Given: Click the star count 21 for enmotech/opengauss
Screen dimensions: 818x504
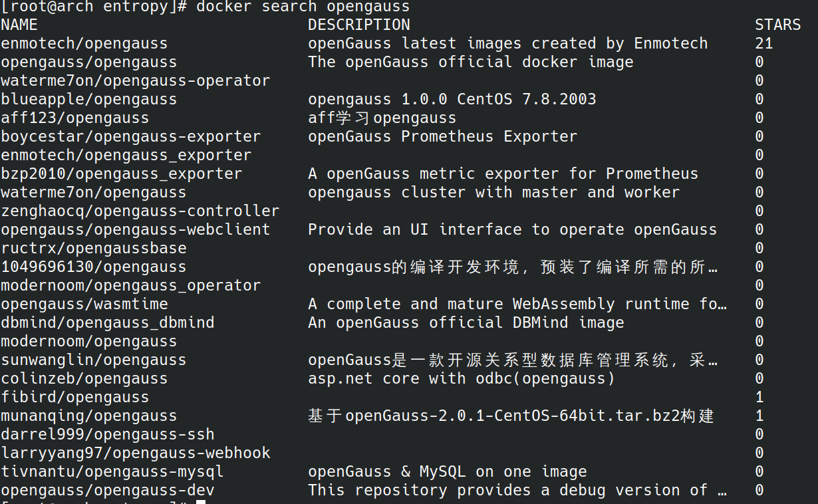Looking at the screenshot, I should (764, 44).
